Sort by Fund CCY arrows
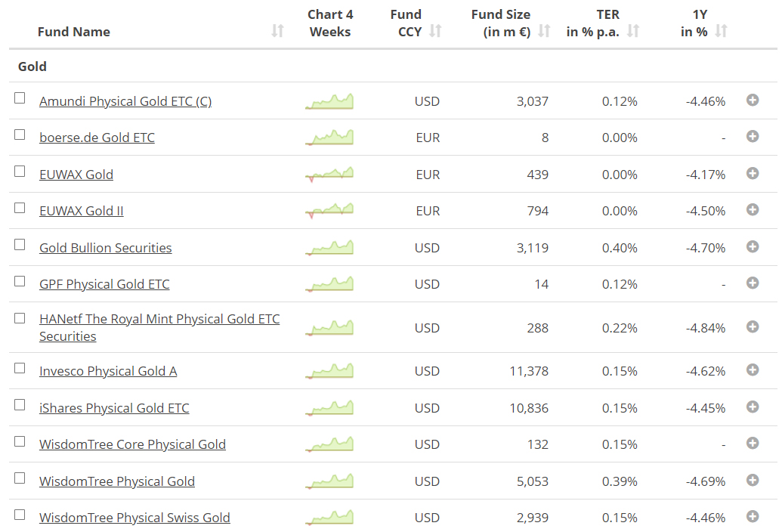782x532 pixels. (435, 31)
